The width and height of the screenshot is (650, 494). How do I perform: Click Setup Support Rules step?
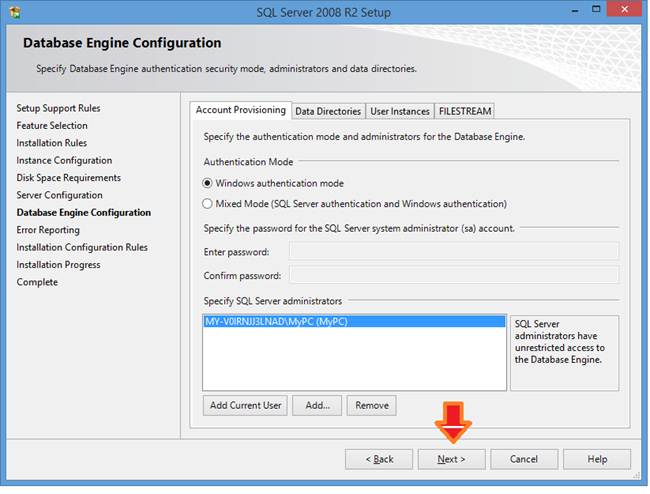(x=58, y=108)
